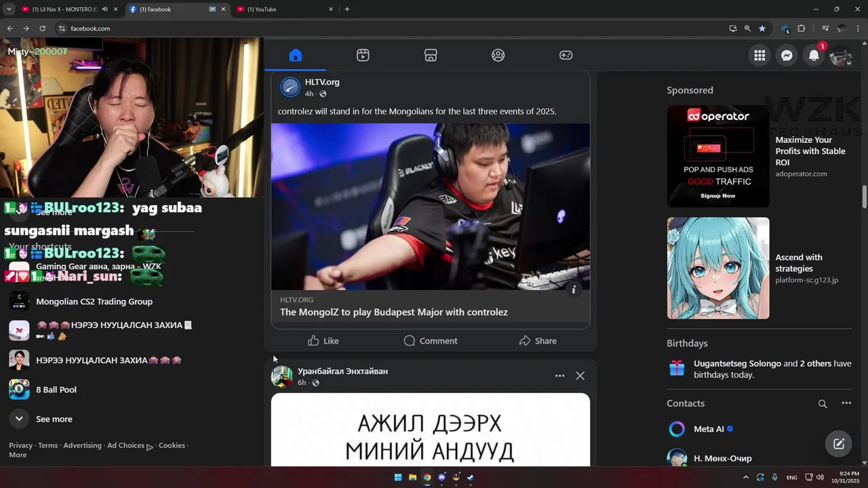Open the Уранбайгал Энхтайван profile name
Viewport: 868px width, 488px height.
click(342, 371)
